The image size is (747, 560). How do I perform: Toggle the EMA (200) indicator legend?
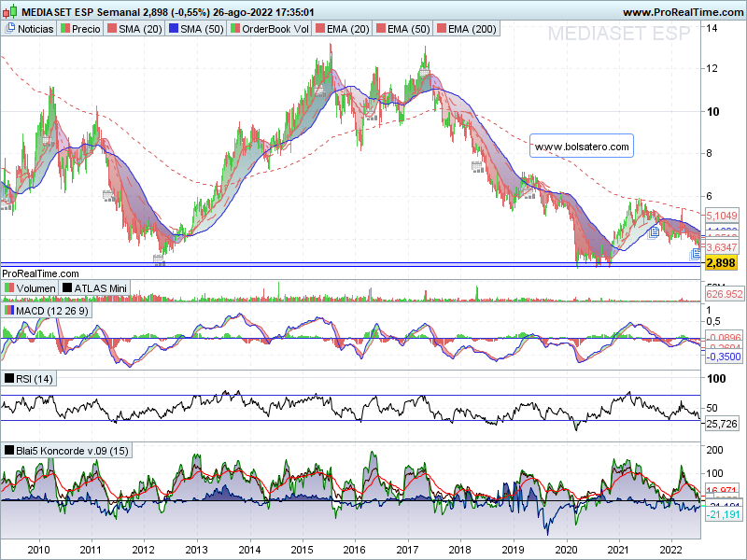(467, 29)
